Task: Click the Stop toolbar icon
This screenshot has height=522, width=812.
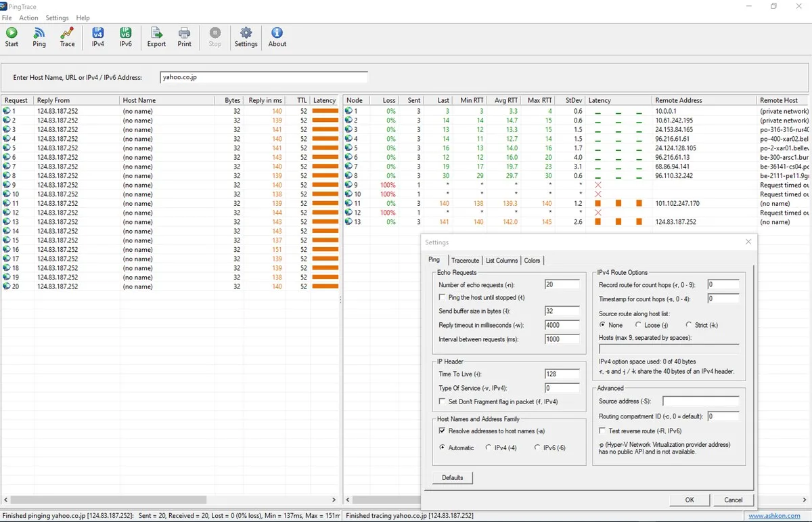Action: (215, 32)
